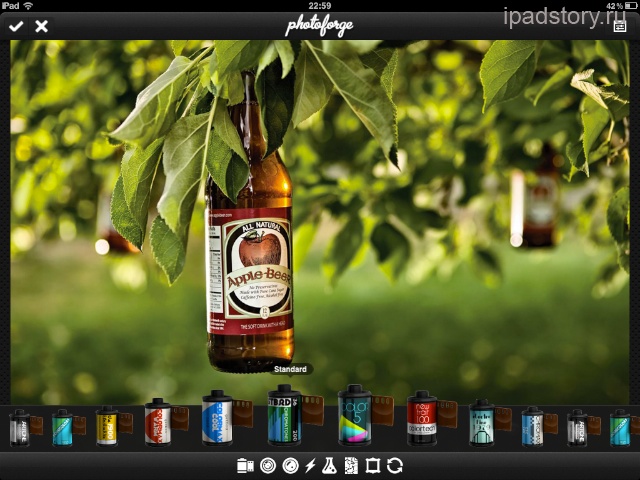Pick the pale teal 1979 film roll
Viewport: 640px width, 480px height.
(490, 422)
